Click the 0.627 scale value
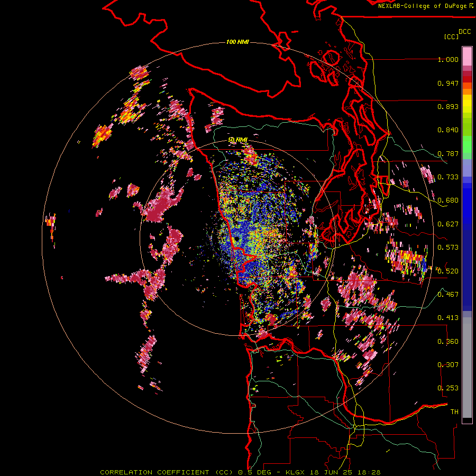476x476 pixels. [x=448, y=224]
